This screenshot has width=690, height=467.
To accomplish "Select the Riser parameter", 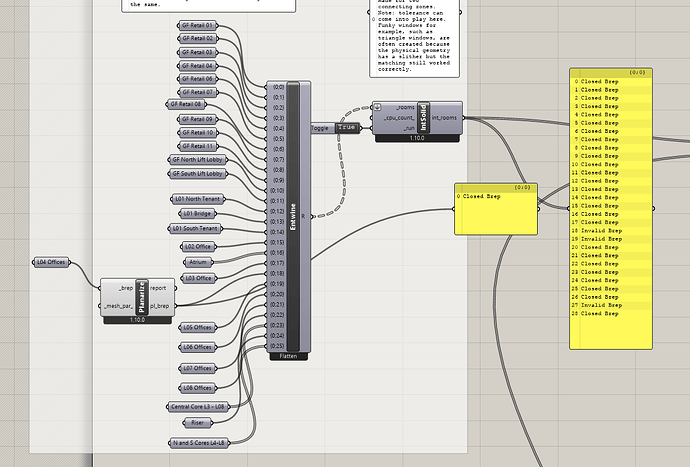I will [x=198, y=423].
